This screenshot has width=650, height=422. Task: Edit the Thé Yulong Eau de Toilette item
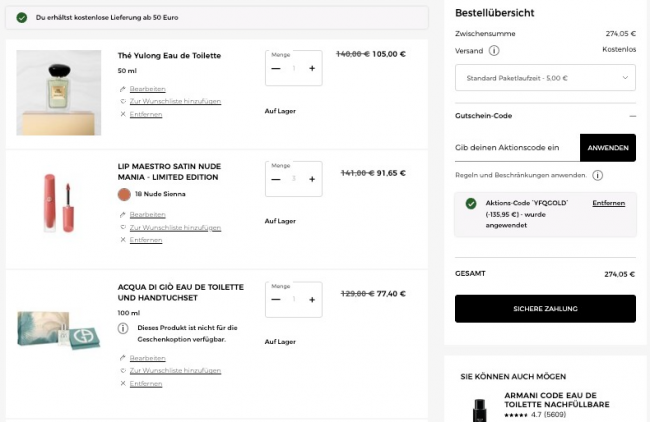147,89
